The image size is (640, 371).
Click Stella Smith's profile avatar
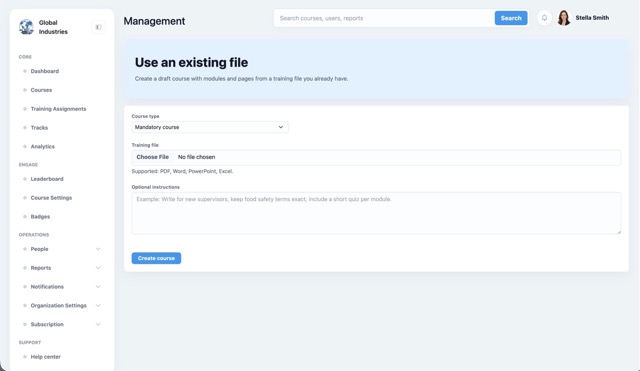(x=564, y=18)
